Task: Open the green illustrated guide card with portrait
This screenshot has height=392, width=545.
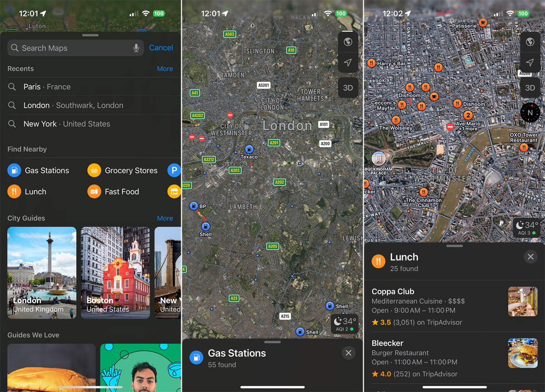Action: coord(140,367)
